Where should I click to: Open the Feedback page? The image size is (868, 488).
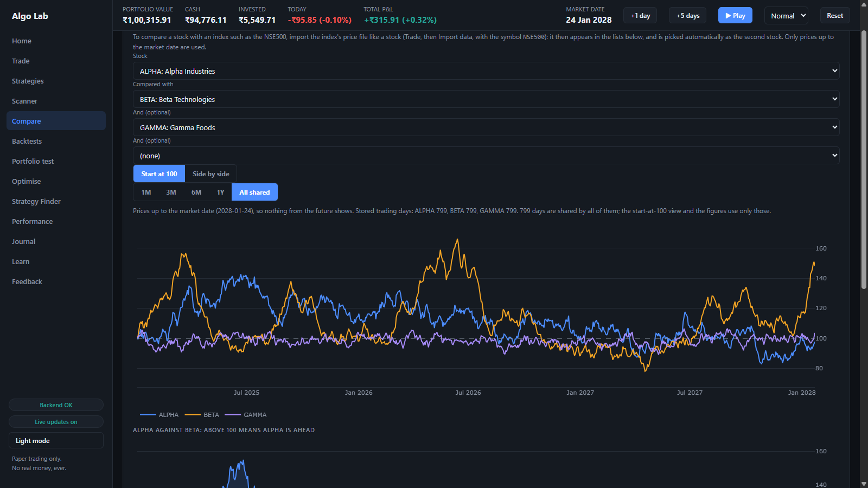[x=56, y=281]
